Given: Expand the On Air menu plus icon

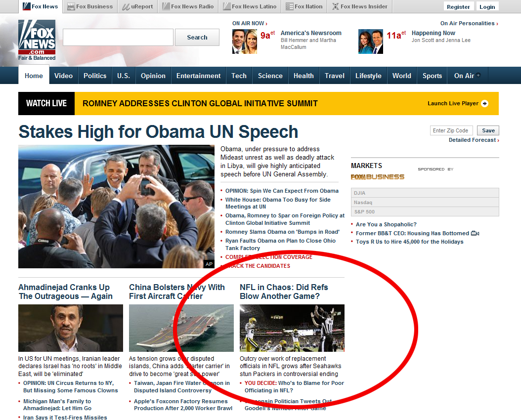Looking at the screenshot, I should point(478,75).
